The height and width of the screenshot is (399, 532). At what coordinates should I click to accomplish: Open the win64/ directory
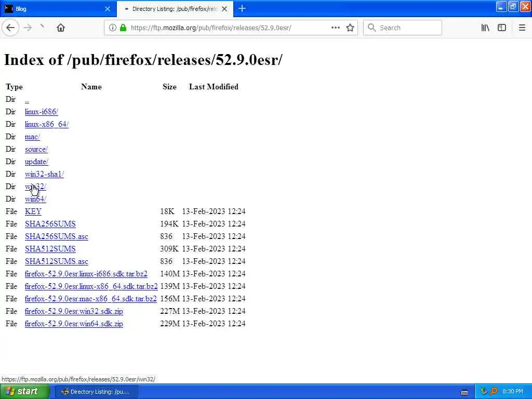[35, 199]
